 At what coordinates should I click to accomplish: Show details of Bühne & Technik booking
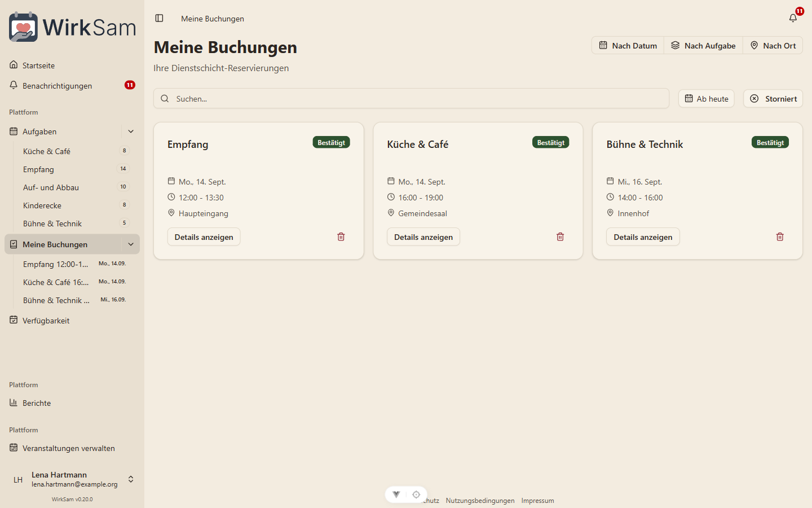643,237
